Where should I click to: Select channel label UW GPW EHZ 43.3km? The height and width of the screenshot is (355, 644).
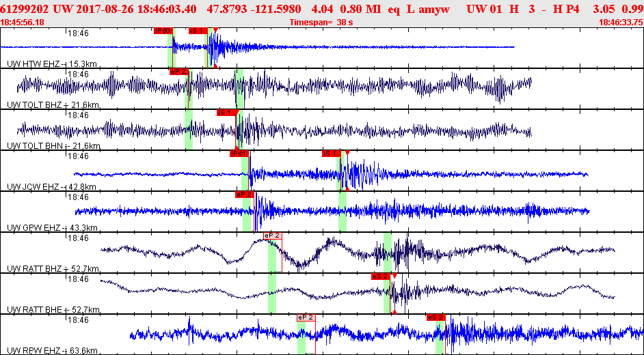52,228
